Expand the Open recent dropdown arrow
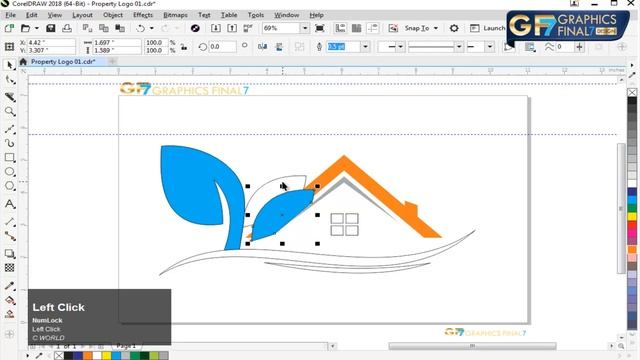 pos(37,28)
